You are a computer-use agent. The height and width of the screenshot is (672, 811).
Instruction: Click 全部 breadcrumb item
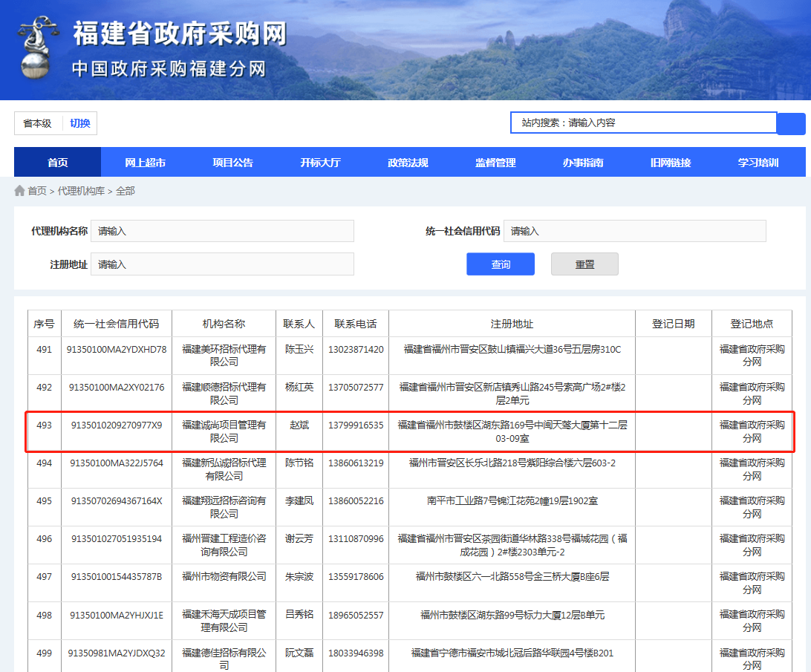[x=126, y=191]
